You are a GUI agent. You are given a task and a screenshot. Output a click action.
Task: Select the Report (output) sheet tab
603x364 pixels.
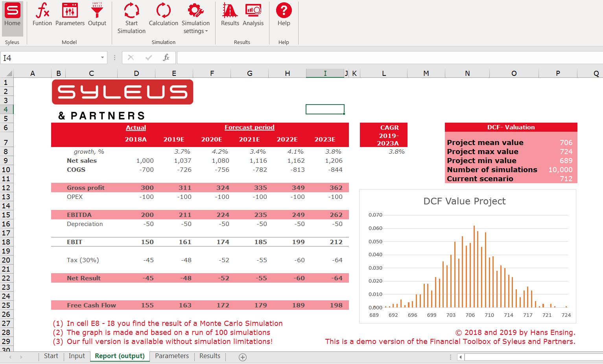[x=120, y=356]
